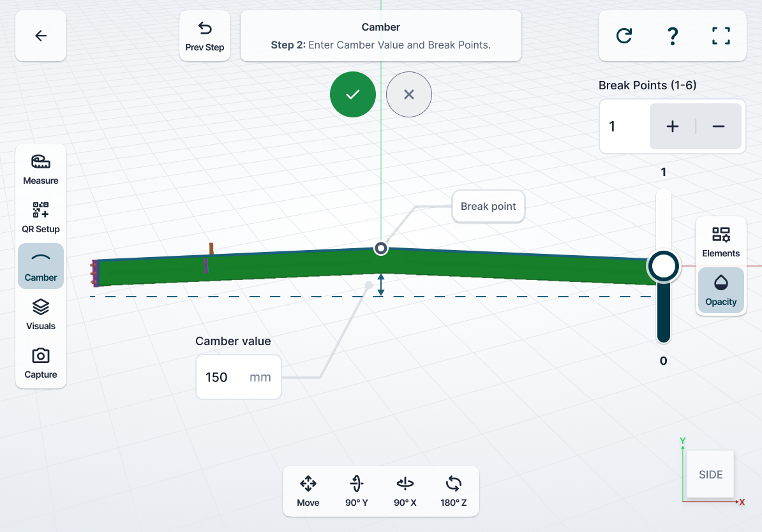762x532 pixels.
Task: Take a Capture screenshot
Action: 41,364
